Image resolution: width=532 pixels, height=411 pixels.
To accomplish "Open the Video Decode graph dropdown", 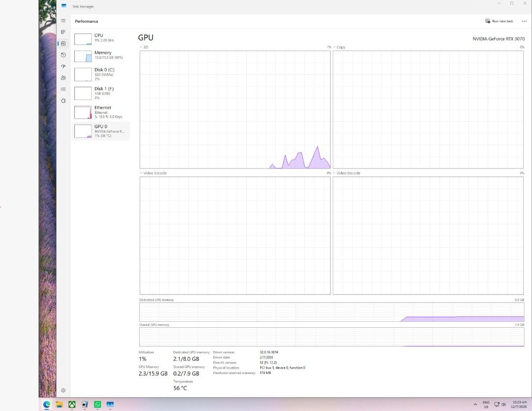I will click(347, 173).
